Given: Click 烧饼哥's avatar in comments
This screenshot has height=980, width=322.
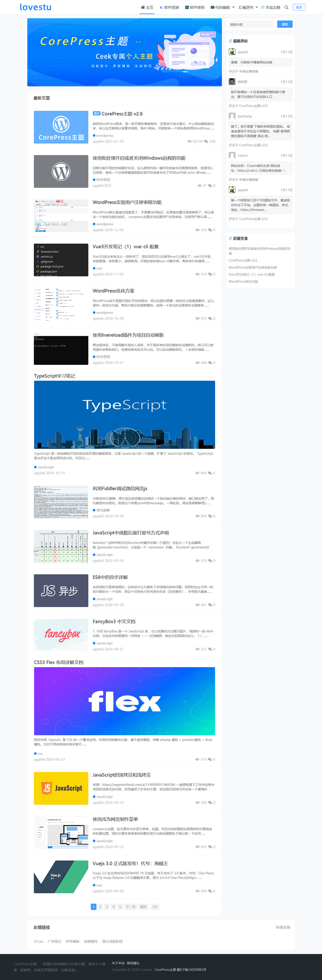Looking at the screenshot, I should click(232, 82).
